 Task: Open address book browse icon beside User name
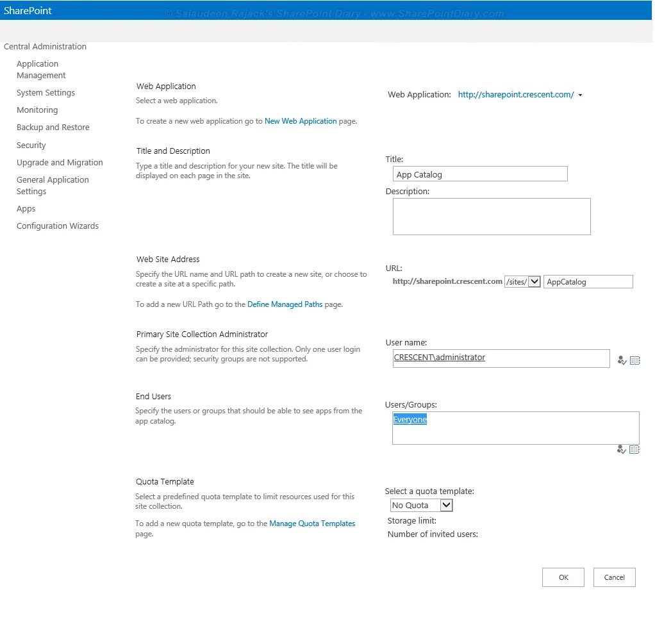pyautogui.click(x=635, y=360)
